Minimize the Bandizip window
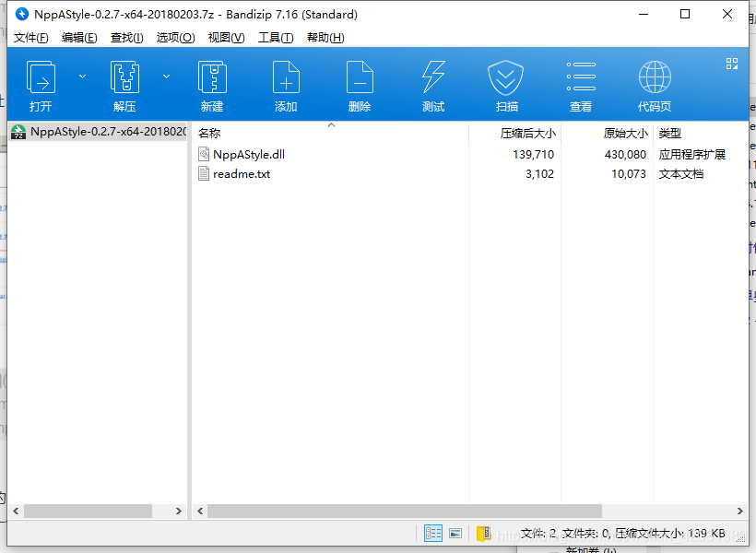Image resolution: width=756 pixels, height=553 pixels. (644, 14)
